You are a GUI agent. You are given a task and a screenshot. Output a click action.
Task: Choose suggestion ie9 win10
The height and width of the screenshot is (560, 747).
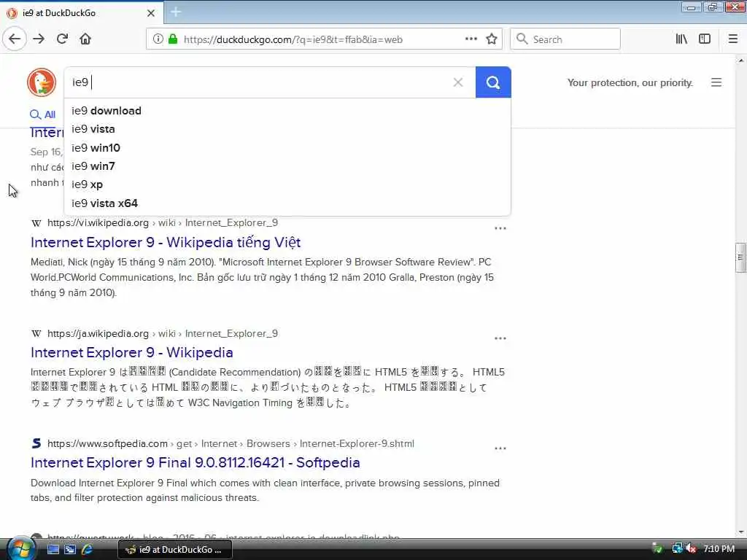click(287, 147)
